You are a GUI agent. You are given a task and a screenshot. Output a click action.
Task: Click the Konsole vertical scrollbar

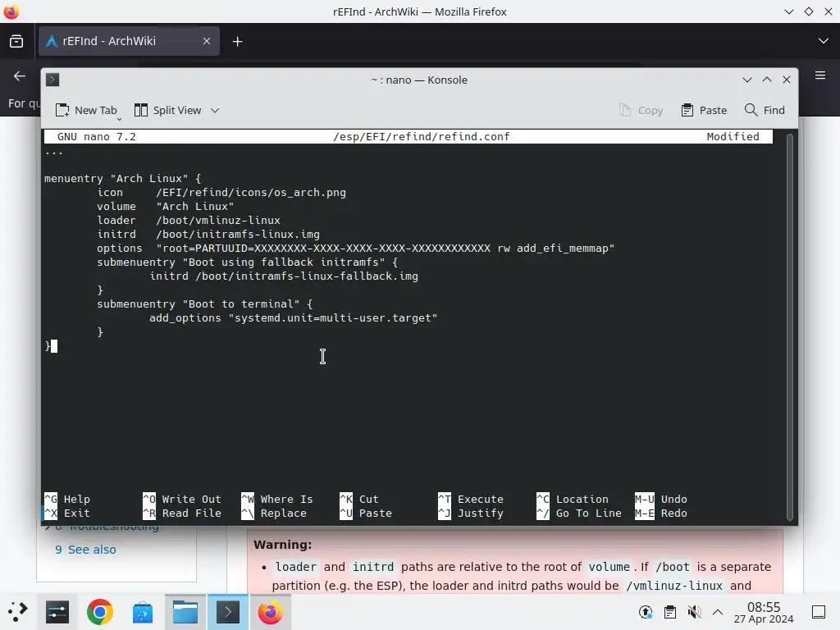pos(790,326)
